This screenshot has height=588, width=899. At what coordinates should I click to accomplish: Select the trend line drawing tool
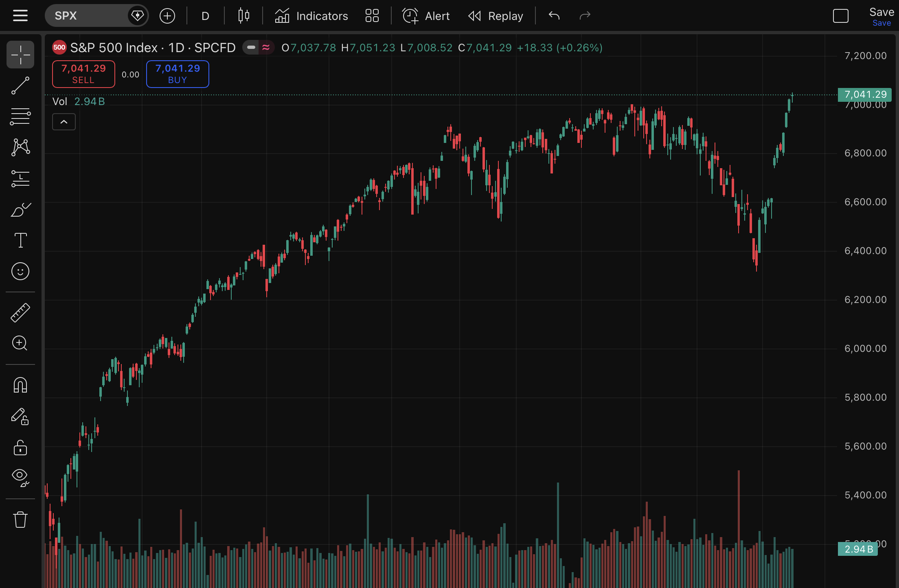tap(20, 86)
